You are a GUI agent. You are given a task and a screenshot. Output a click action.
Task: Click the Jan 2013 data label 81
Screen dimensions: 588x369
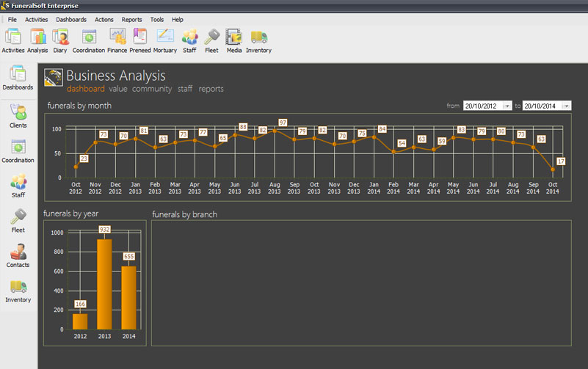[x=144, y=131]
